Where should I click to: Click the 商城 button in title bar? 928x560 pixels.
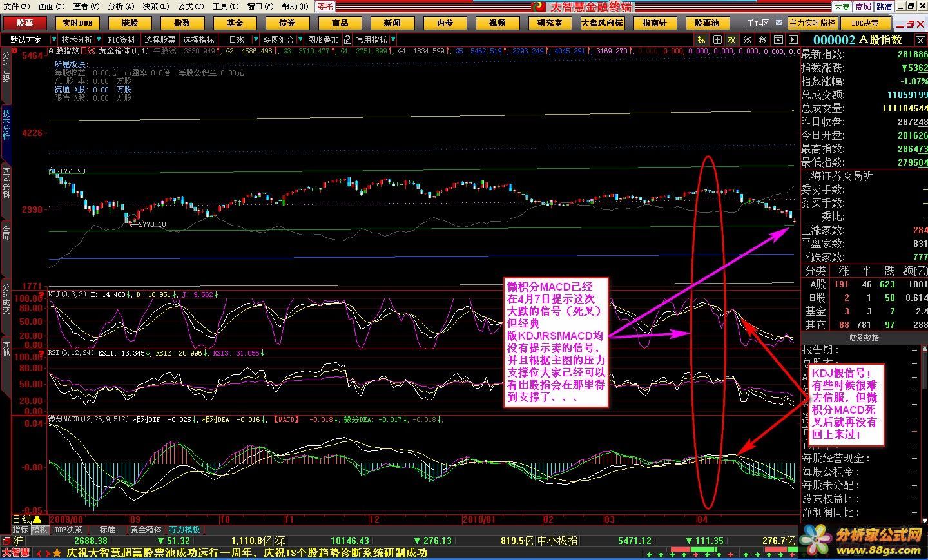click(864, 6)
